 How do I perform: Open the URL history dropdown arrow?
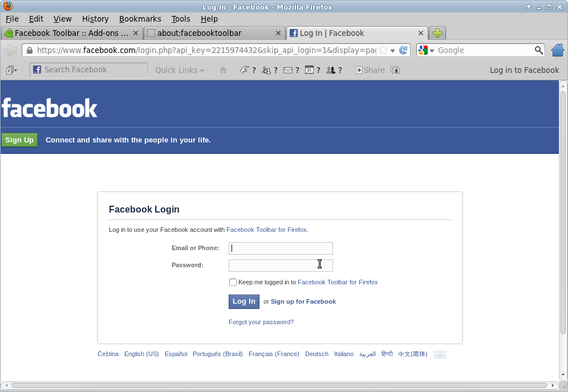pos(392,51)
